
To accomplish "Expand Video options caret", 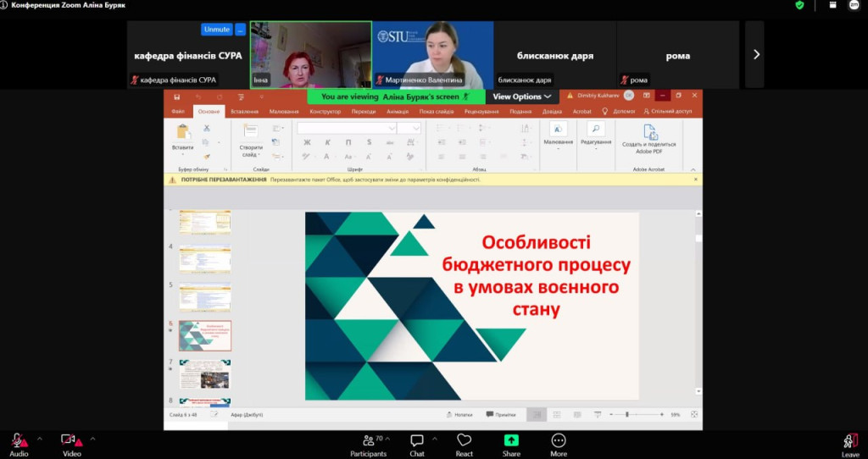I will [x=92, y=439].
